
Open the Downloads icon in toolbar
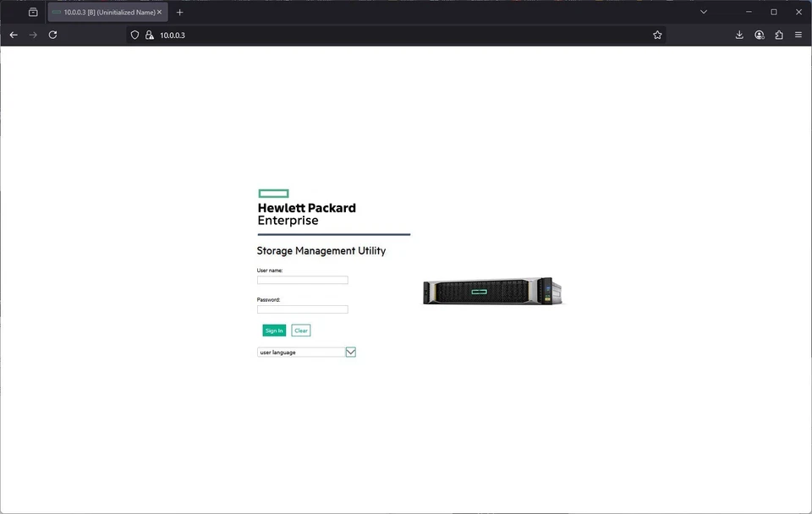click(x=738, y=35)
